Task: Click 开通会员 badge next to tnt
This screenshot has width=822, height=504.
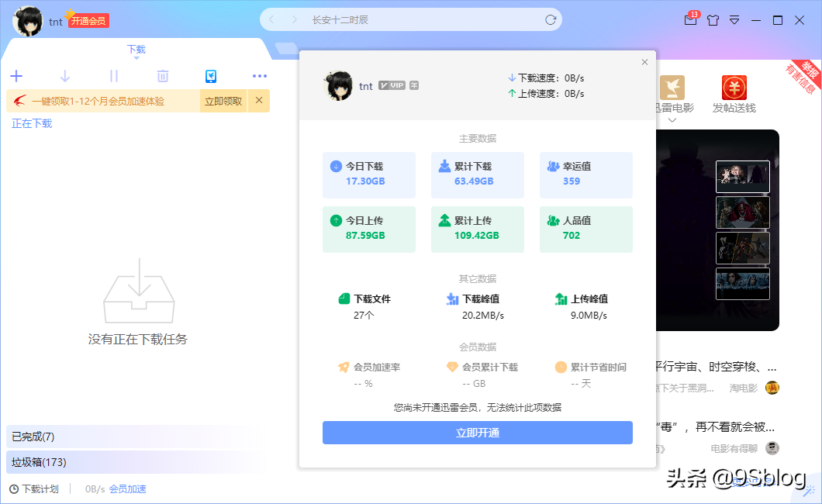Action: (x=88, y=21)
